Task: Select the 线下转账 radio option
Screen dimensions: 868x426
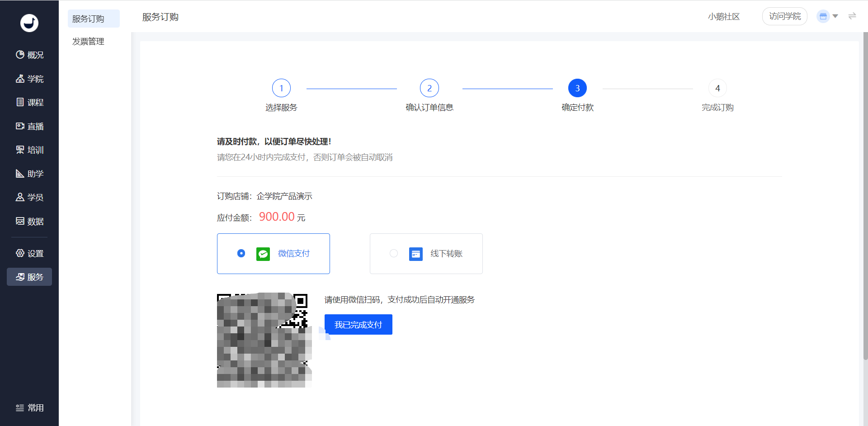Action: coord(394,253)
